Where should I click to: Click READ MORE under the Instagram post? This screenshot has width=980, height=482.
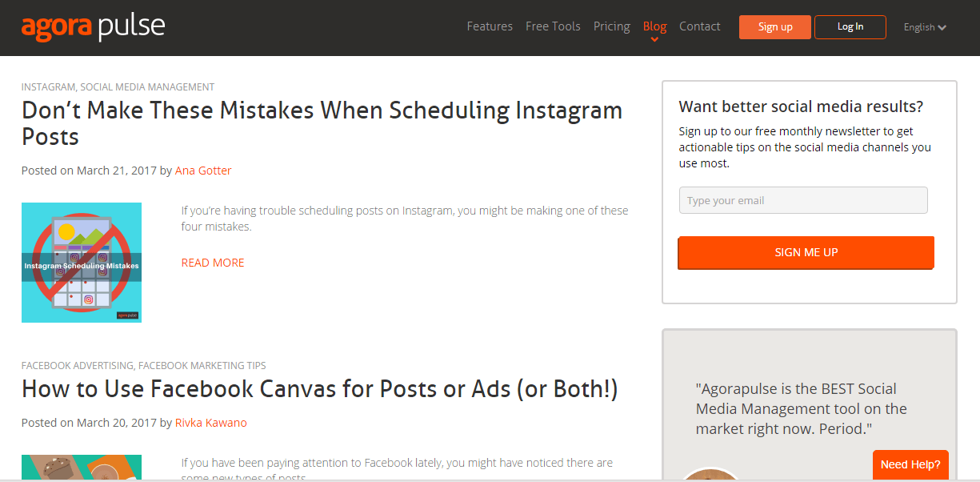(213, 263)
